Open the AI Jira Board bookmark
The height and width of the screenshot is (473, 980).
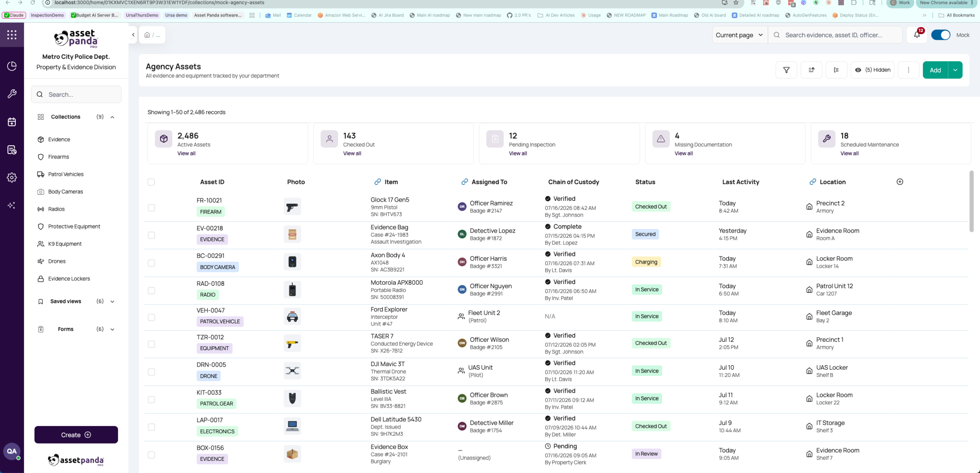click(387, 15)
